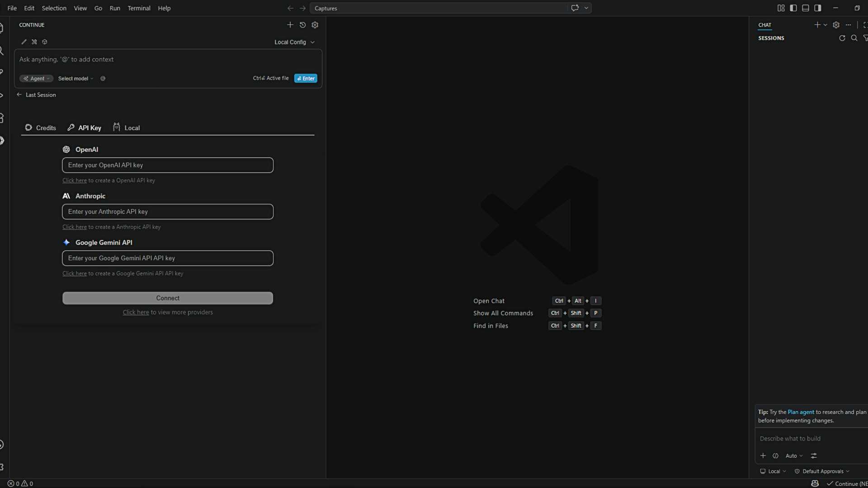
Task: Open the Select model dropdown
Action: click(x=76, y=79)
